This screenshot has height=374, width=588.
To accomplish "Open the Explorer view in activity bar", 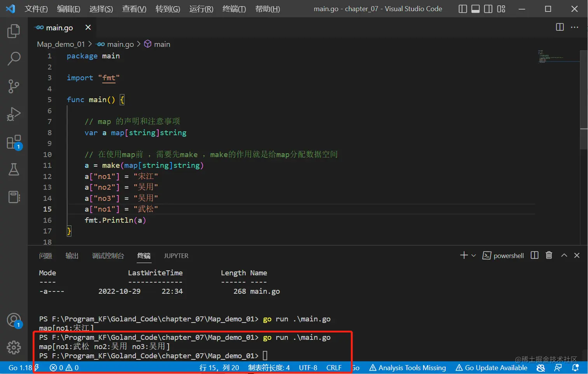I will [x=14, y=31].
